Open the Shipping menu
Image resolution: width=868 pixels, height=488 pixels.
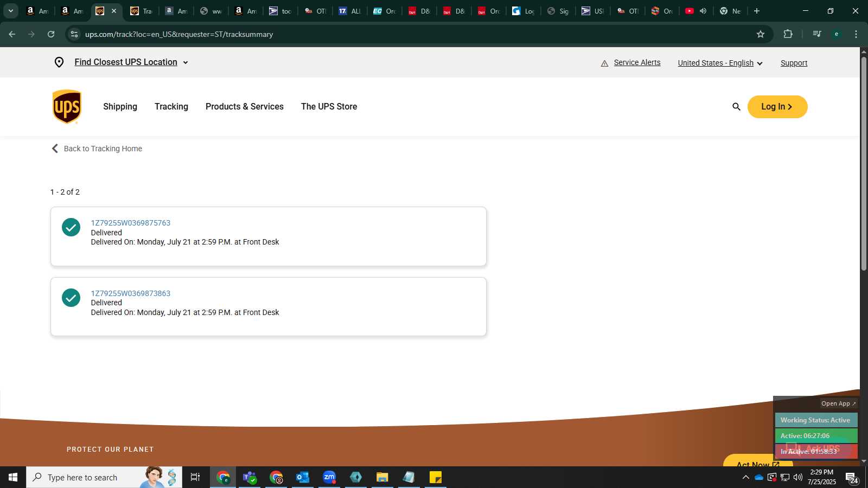tap(120, 107)
